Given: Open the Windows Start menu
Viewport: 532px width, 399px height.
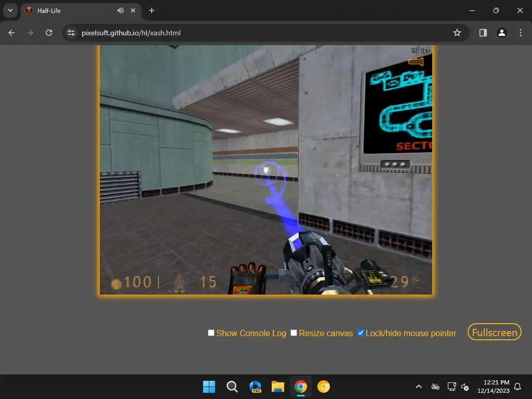Looking at the screenshot, I should tap(209, 387).
